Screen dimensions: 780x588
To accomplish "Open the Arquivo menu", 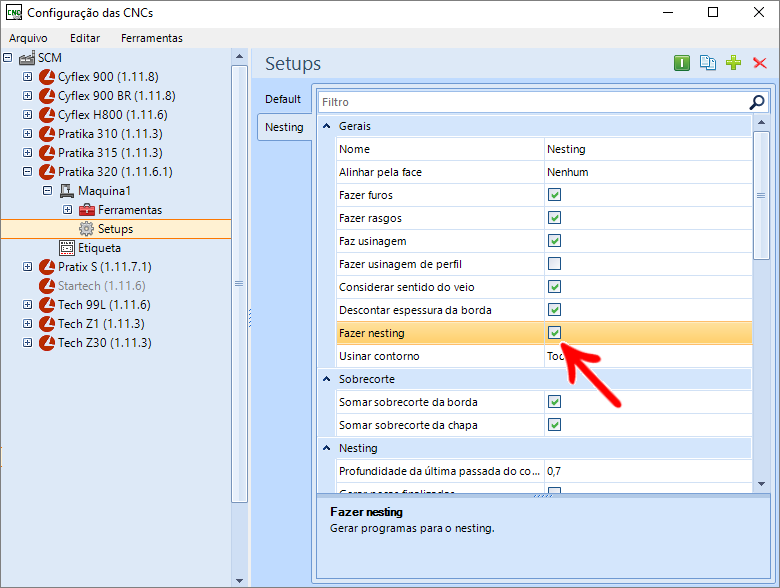I will tap(28, 38).
